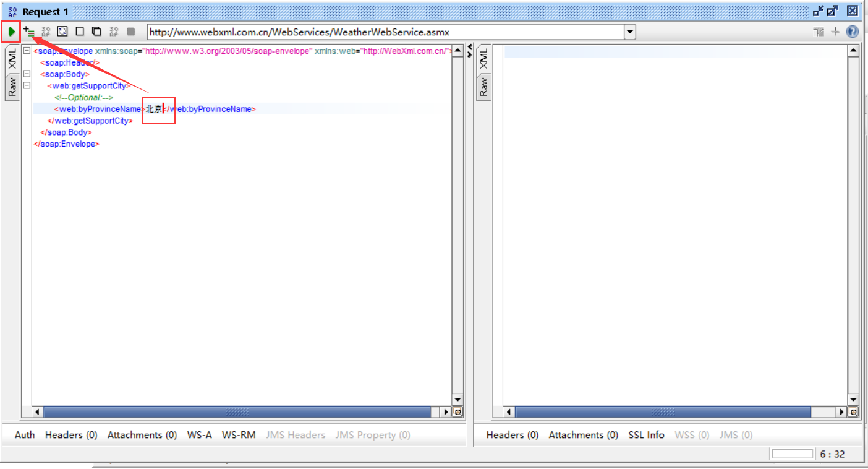Switch request editor to XML tab

coord(12,59)
